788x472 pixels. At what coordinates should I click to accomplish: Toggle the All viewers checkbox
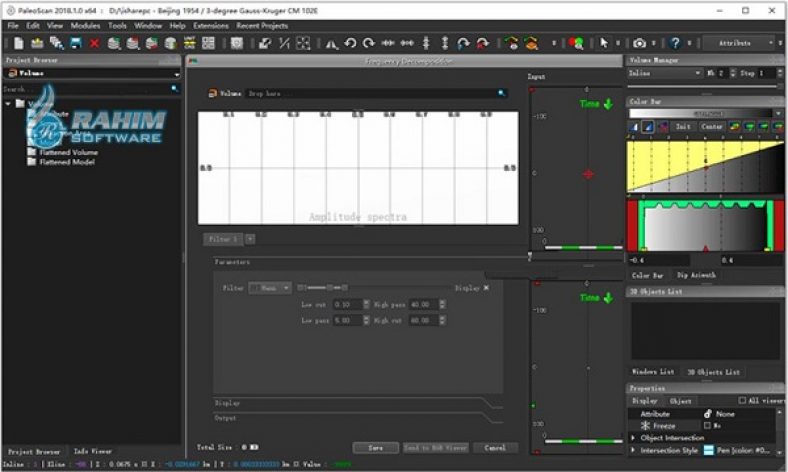(x=742, y=400)
